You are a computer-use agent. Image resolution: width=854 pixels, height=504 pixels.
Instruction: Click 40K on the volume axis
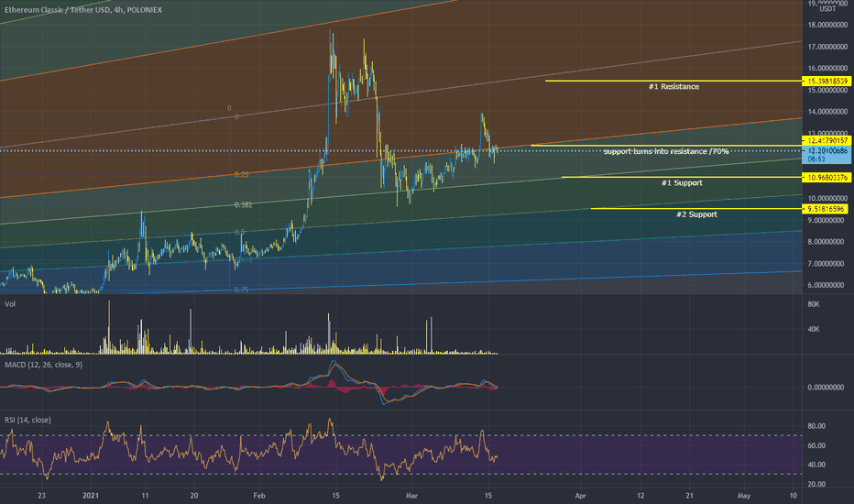pyautogui.click(x=814, y=329)
